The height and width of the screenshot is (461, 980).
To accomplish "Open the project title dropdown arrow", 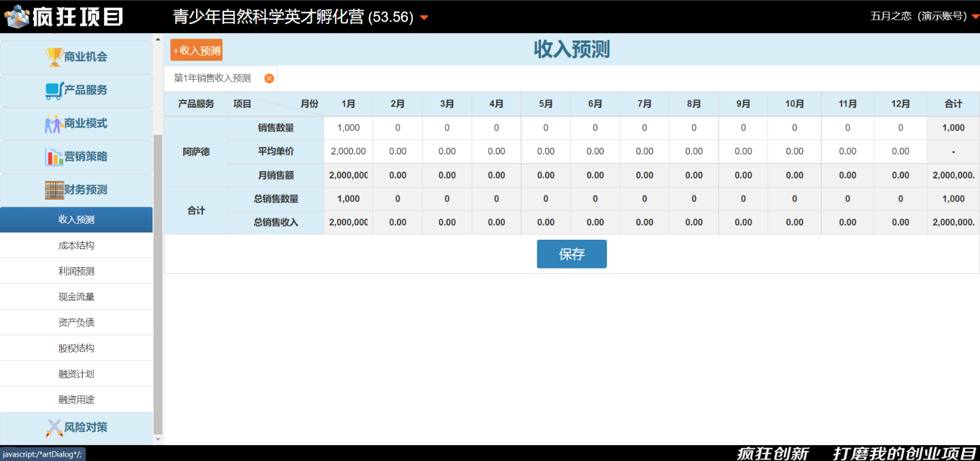I will pyautogui.click(x=424, y=18).
